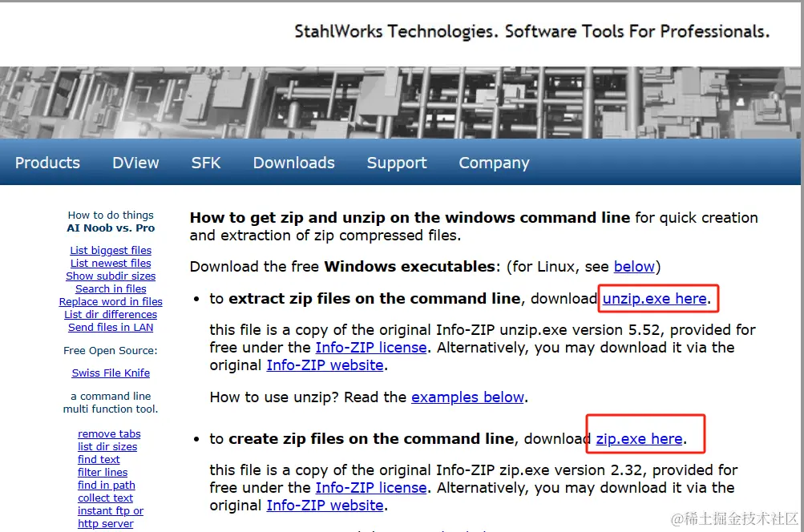Screen dimensions: 804x532
Task: Jump to the examples below link
Action: (x=467, y=397)
